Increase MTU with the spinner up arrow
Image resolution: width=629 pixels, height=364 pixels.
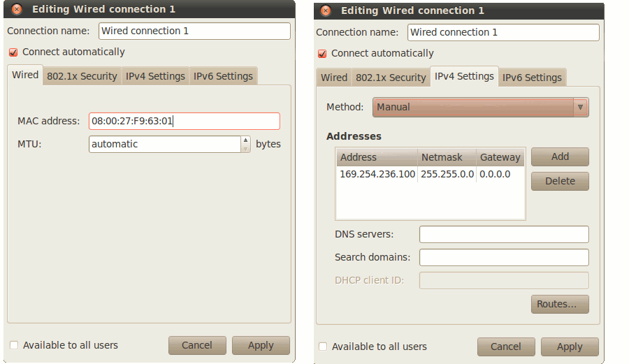tap(245, 140)
